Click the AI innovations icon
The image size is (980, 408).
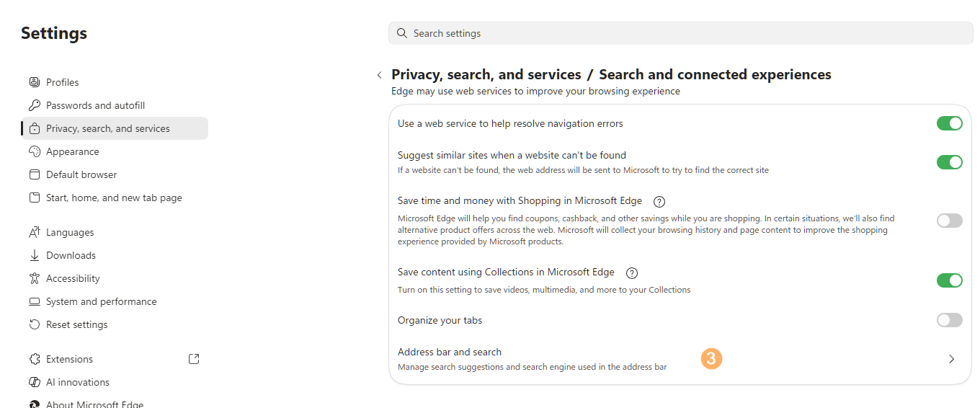[x=34, y=382]
